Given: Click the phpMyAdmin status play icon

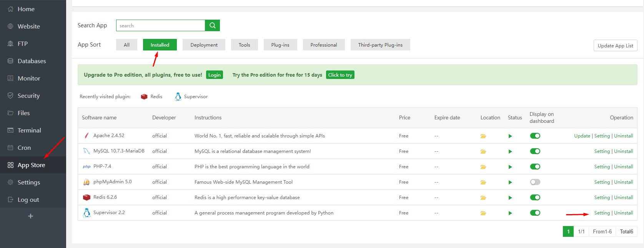Looking at the screenshot, I should [510, 182].
